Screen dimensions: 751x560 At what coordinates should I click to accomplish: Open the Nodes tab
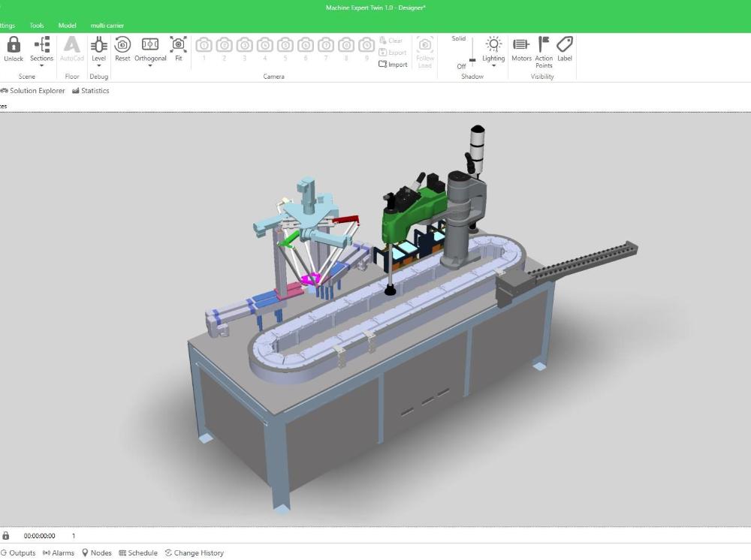click(x=97, y=552)
